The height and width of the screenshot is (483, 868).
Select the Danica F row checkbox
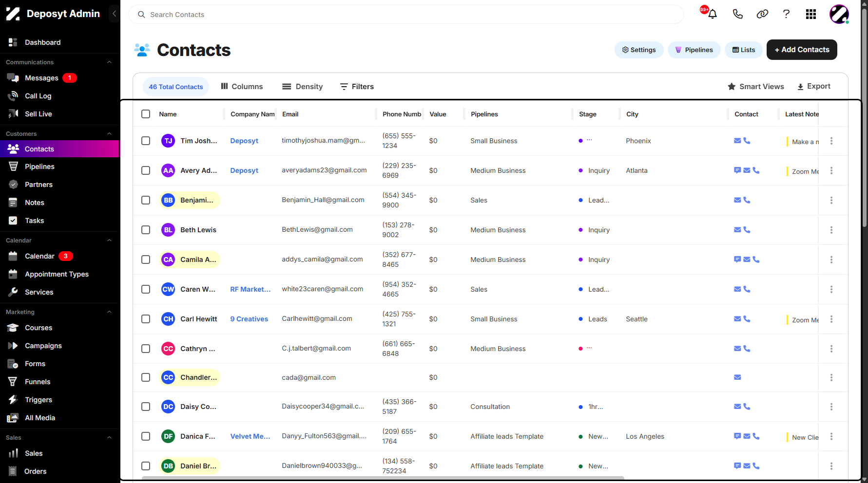[x=146, y=436]
